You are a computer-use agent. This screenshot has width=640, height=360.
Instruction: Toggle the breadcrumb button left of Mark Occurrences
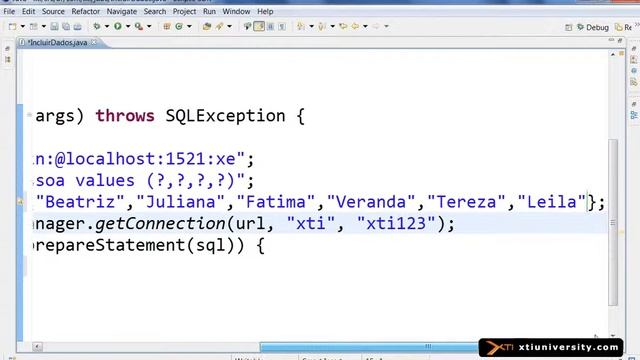(x=247, y=27)
